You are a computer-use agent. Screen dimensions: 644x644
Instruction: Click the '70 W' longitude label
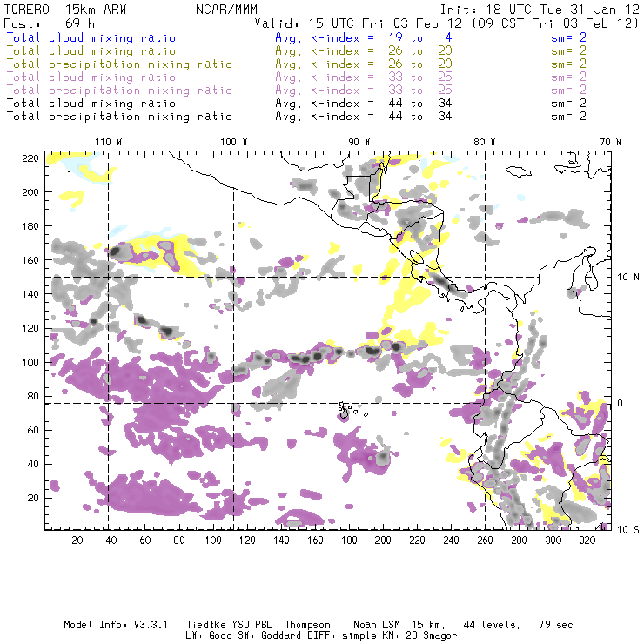tap(610, 142)
